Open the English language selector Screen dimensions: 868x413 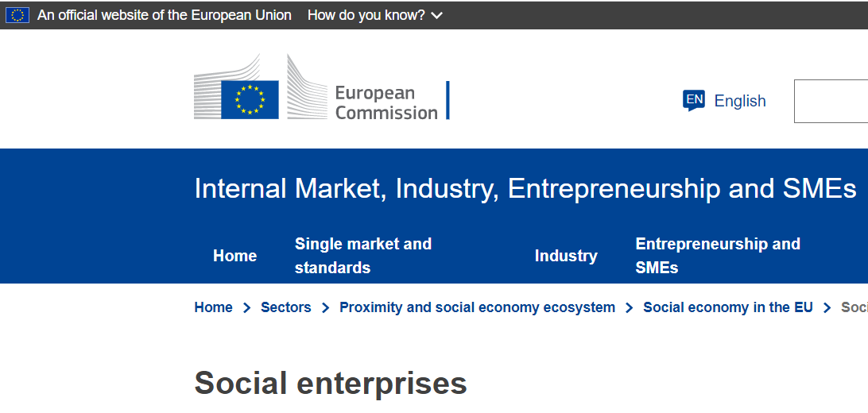[x=739, y=101]
